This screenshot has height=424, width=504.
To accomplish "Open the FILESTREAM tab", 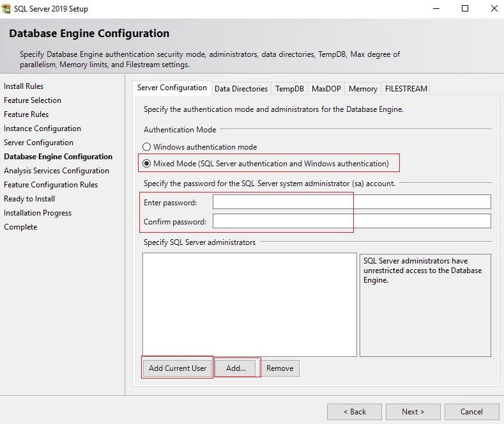I will pos(406,89).
